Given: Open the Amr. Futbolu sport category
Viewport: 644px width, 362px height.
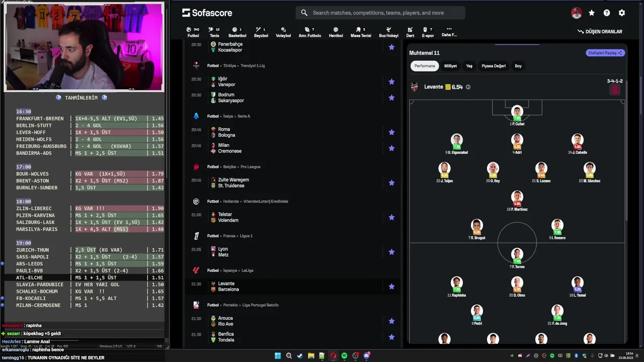Looking at the screenshot, I should [x=310, y=32].
